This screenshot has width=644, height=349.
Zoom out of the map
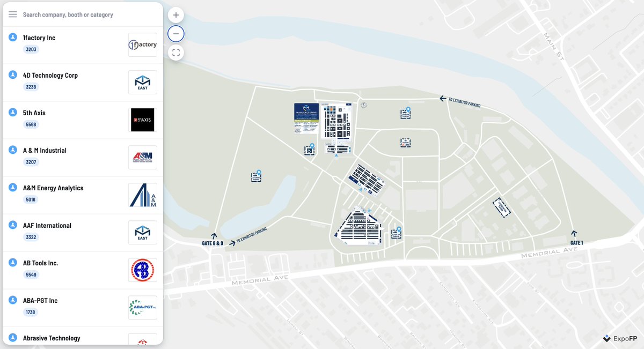176,34
